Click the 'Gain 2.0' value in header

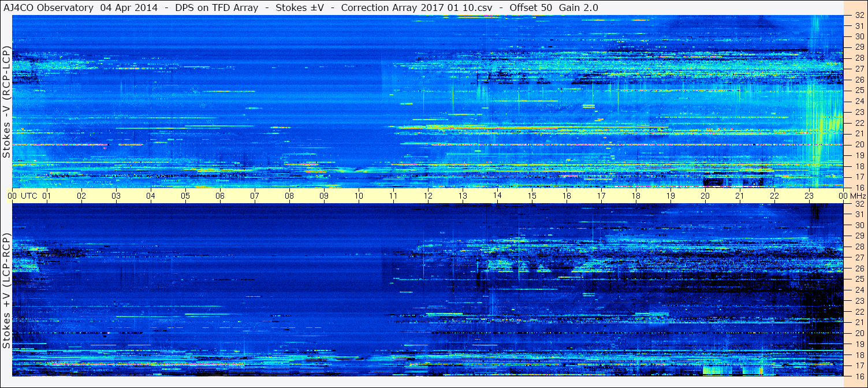tap(579, 8)
